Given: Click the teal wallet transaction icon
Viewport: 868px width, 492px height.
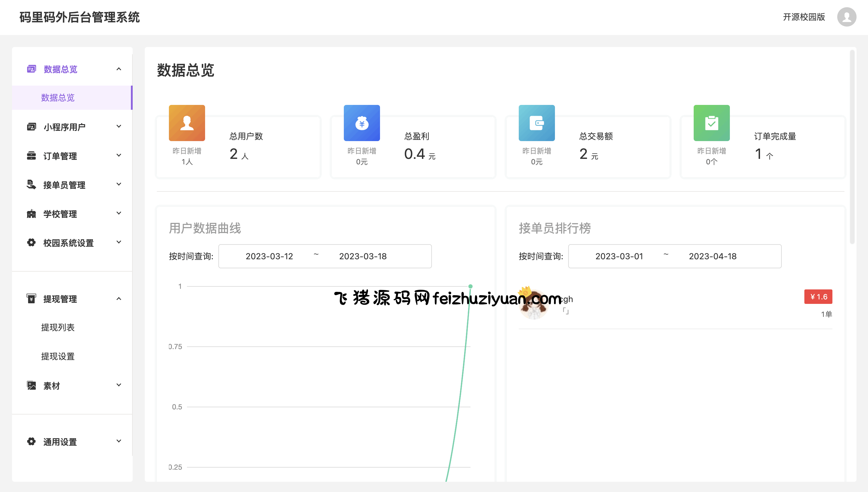Looking at the screenshot, I should 537,123.
